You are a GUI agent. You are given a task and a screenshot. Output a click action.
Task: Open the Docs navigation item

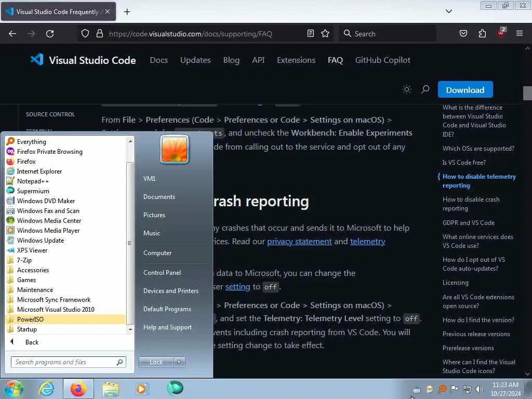[159, 60]
